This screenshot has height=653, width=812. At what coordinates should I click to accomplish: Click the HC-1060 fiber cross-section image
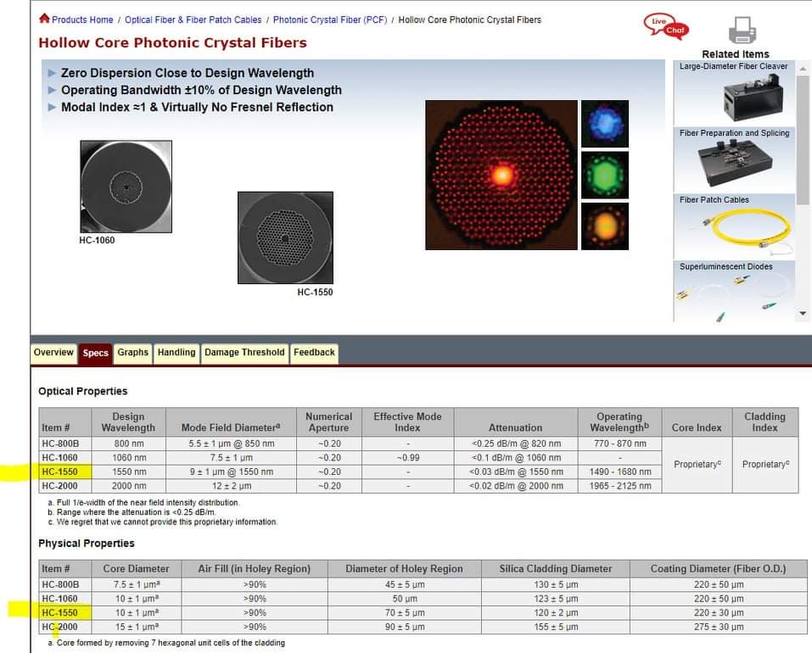(126, 185)
